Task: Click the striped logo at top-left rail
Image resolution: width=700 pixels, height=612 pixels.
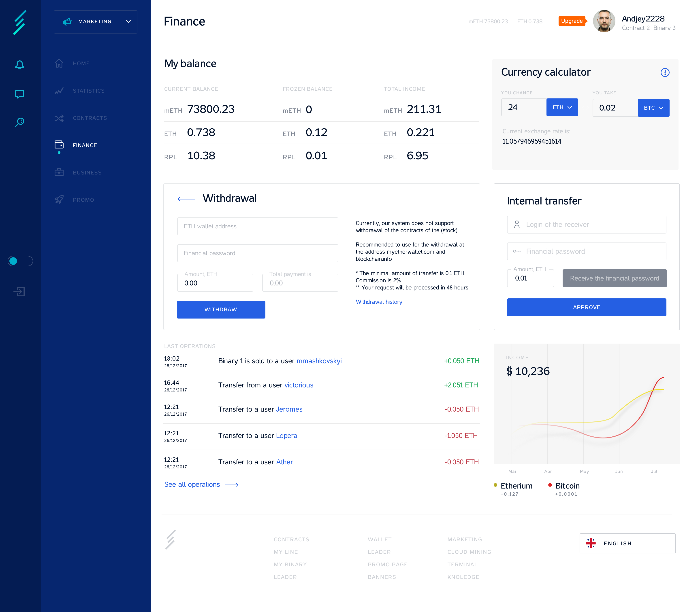Action: [x=20, y=23]
